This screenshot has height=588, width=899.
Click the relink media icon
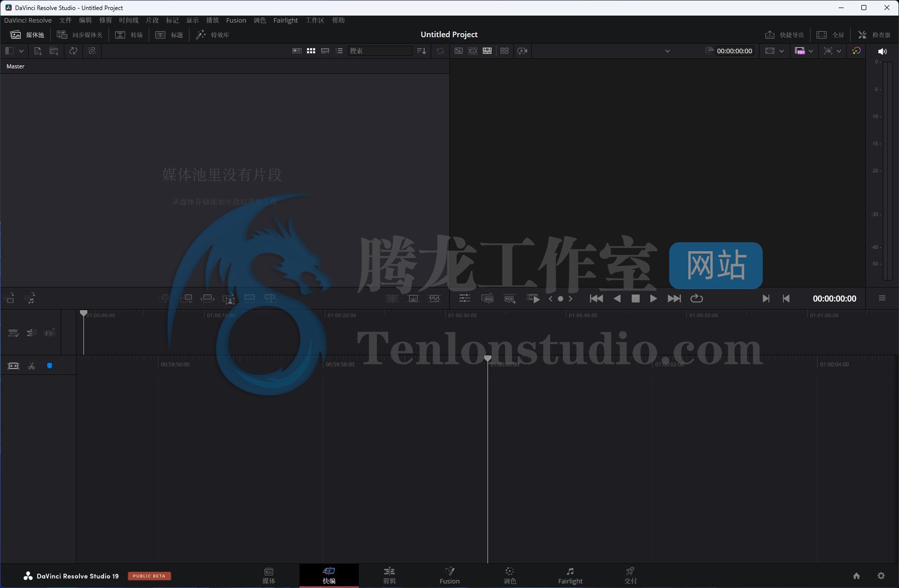(x=92, y=51)
